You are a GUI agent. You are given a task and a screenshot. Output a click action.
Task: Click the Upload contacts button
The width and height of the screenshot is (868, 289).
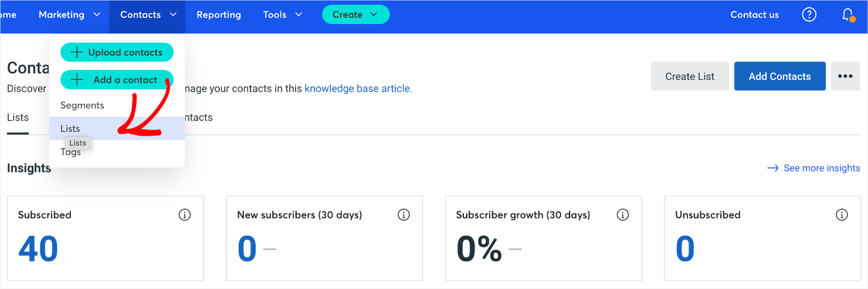point(117,52)
